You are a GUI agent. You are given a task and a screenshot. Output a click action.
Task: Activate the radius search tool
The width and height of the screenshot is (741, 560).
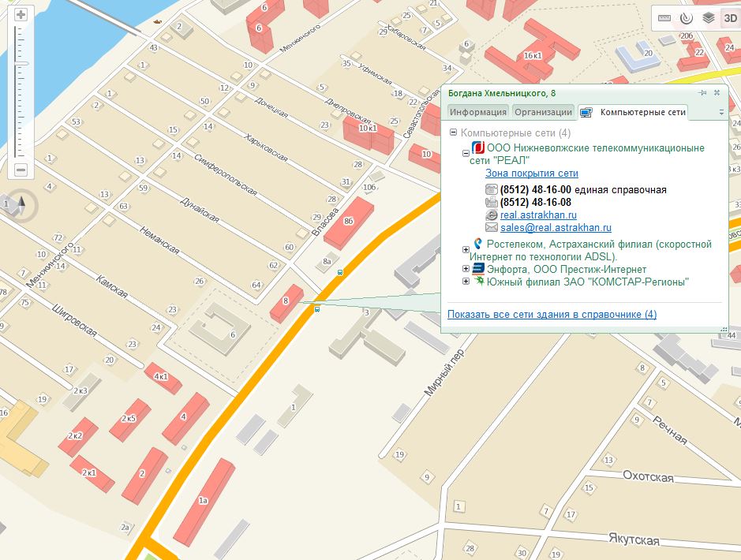click(687, 18)
